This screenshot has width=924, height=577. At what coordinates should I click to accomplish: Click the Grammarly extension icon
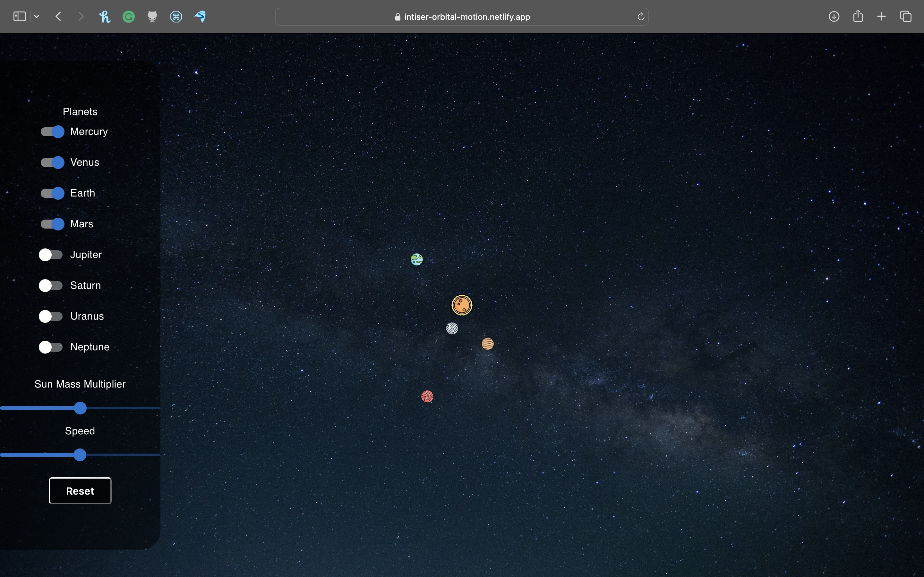(x=129, y=17)
